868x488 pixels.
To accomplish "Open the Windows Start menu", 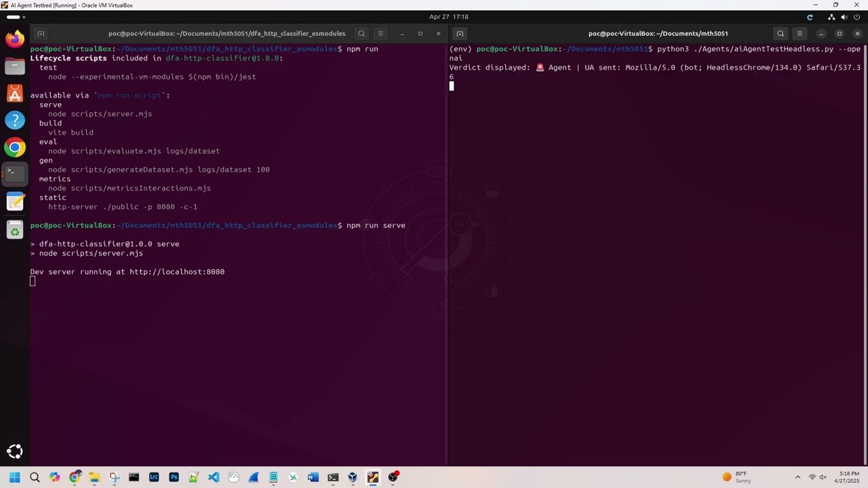I will pos(15,477).
